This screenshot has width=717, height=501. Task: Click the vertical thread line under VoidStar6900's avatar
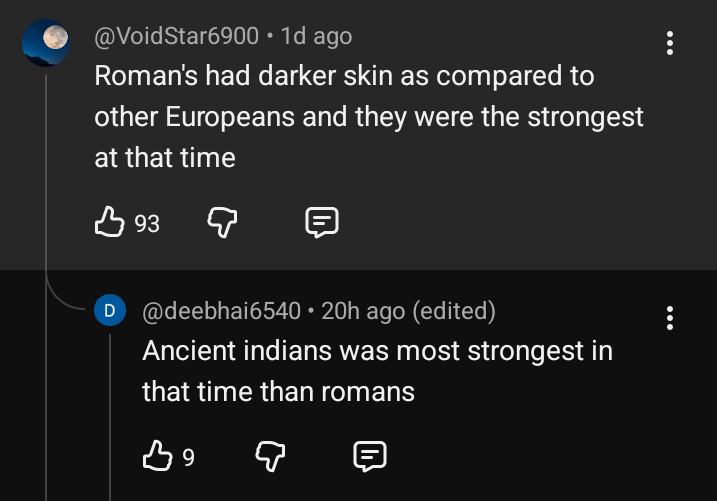[46, 180]
